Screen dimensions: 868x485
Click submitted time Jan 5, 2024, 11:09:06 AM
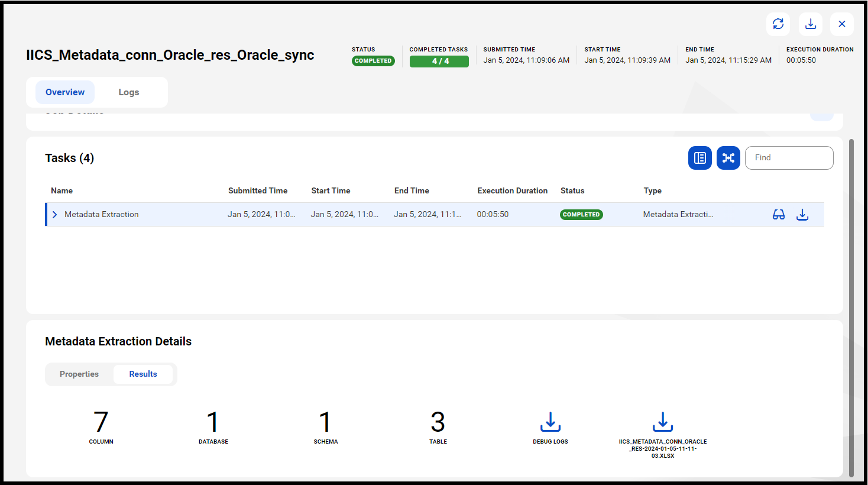click(526, 60)
